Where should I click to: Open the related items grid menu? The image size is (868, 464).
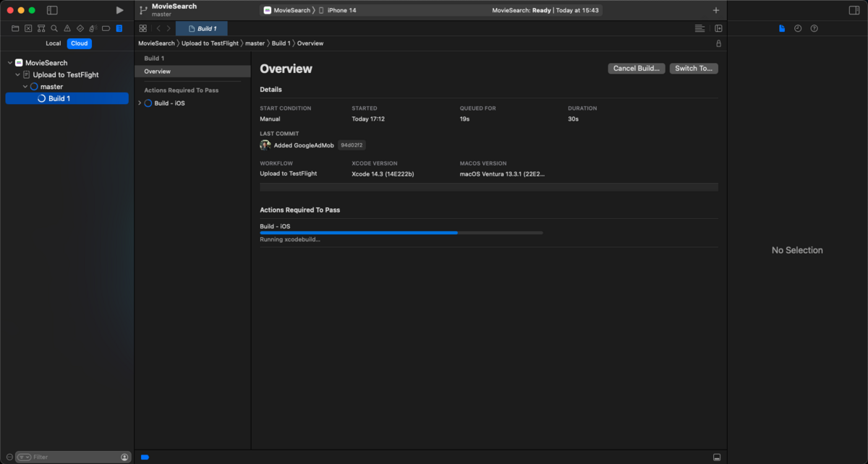[x=142, y=28]
